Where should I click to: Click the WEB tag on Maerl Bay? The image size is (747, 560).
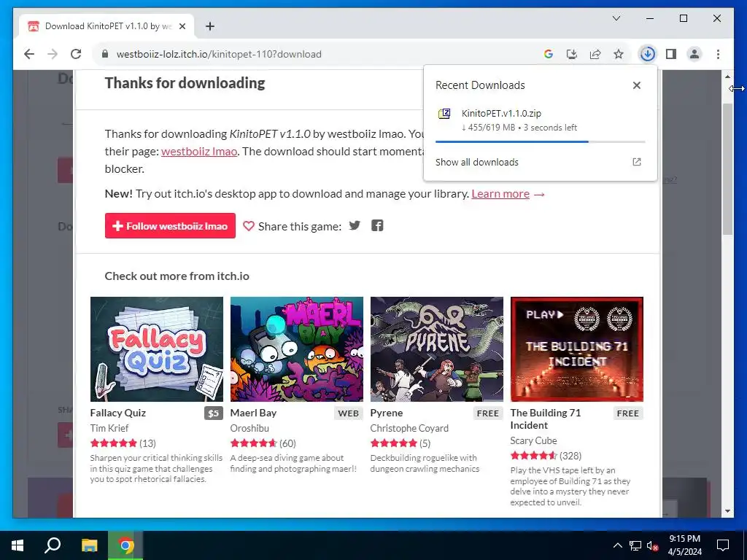click(348, 413)
